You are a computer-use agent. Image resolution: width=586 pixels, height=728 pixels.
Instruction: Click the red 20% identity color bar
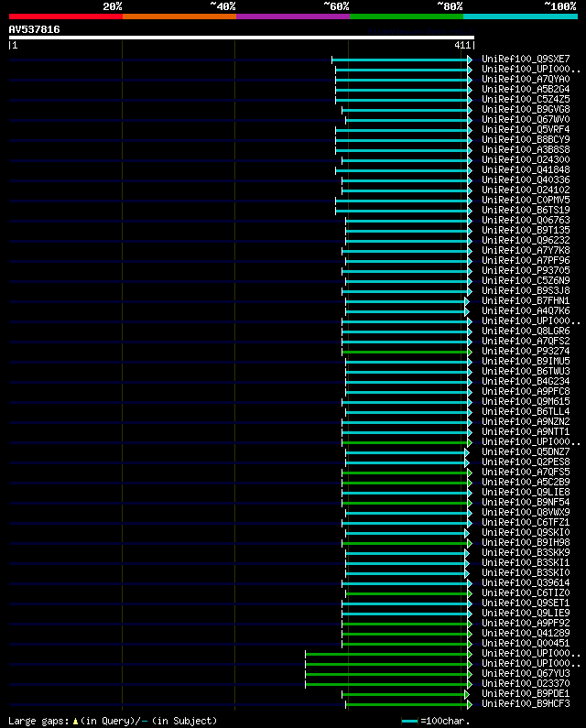point(66,16)
